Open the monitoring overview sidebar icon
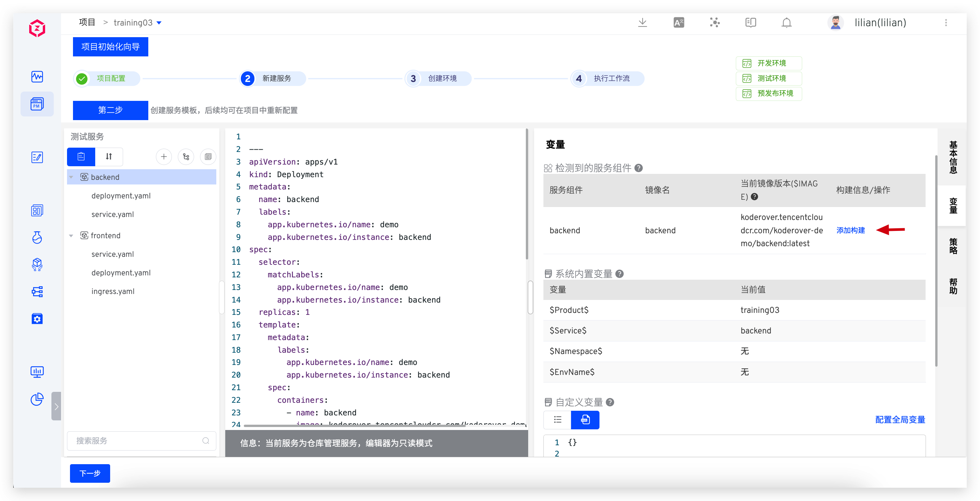This screenshot has width=980, height=501. coord(37,76)
